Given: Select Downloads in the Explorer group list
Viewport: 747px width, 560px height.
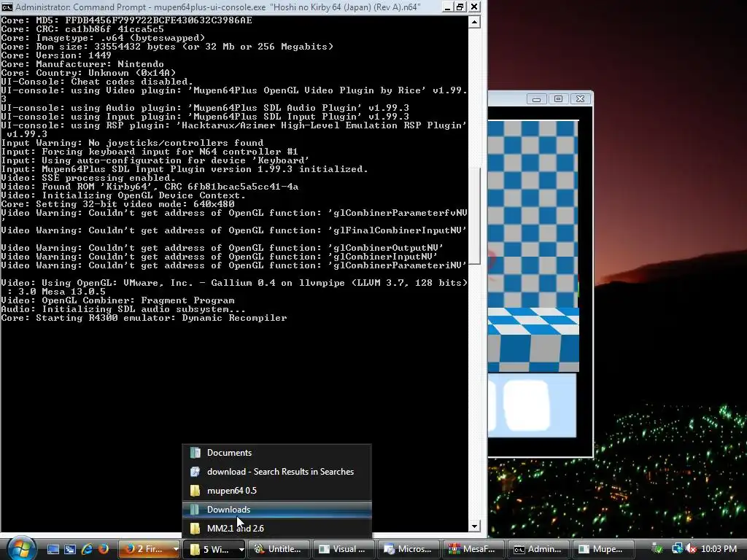Looking at the screenshot, I should (x=276, y=510).
